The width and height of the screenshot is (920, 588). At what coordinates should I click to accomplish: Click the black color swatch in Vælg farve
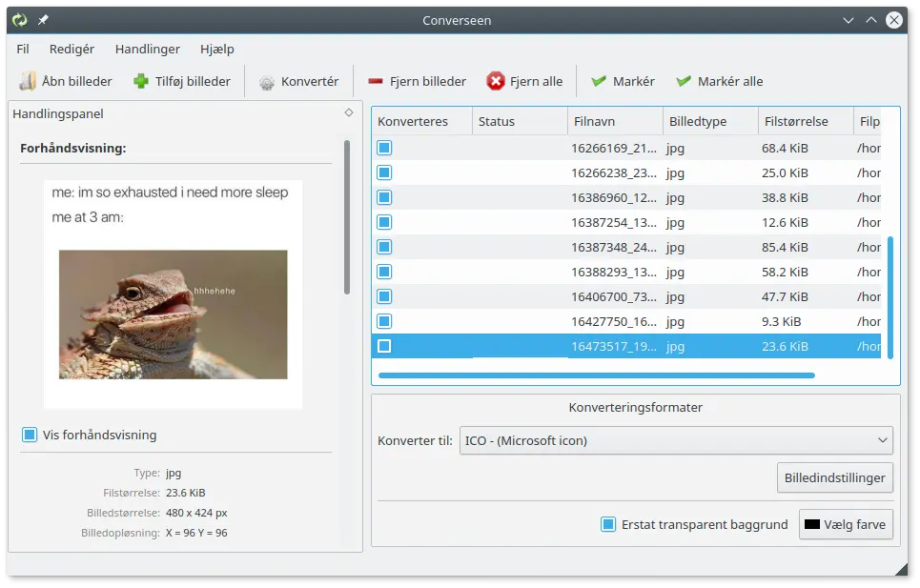(x=812, y=524)
